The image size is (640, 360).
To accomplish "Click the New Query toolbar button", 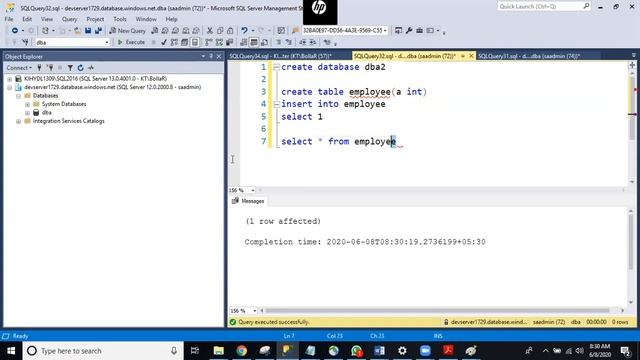I will tap(128, 31).
